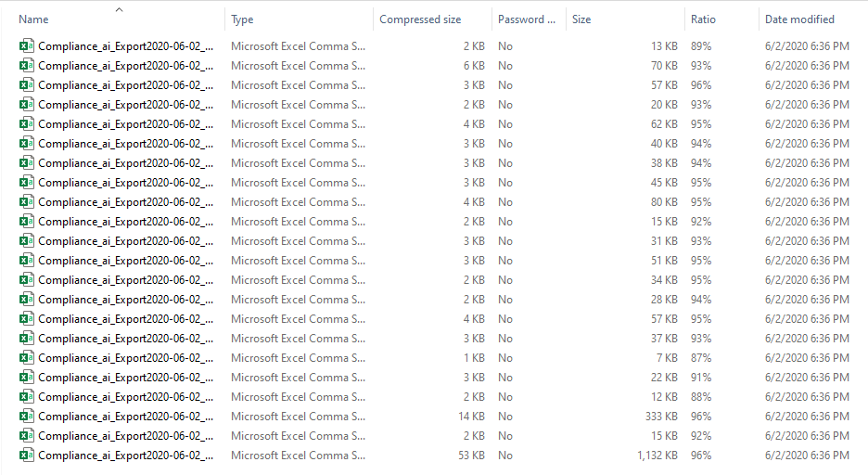The image size is (868, 475).
Task: Select the Compliance_ai_Export file name sized 1,132 KB
Action: point(126,456)
